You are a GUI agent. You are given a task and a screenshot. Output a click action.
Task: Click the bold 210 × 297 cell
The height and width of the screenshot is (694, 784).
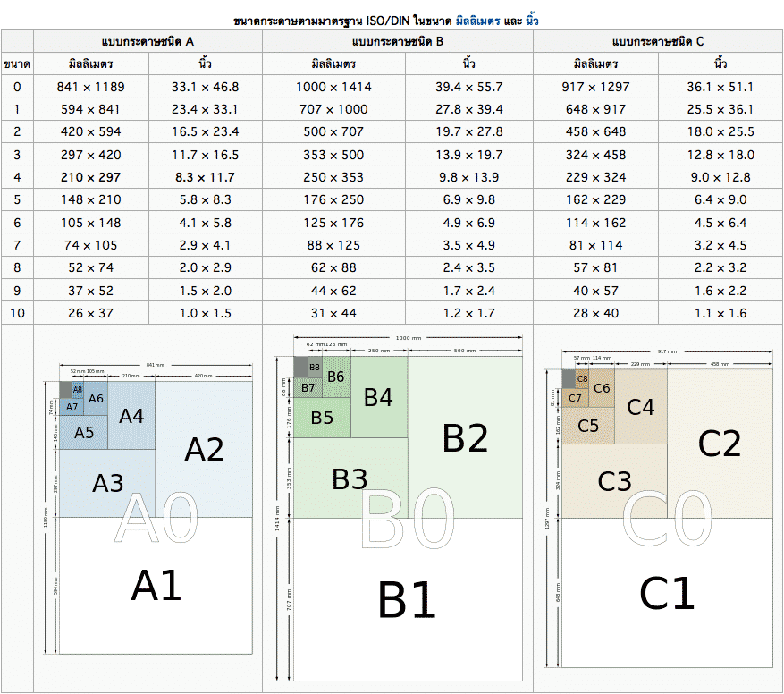point(90,177)
